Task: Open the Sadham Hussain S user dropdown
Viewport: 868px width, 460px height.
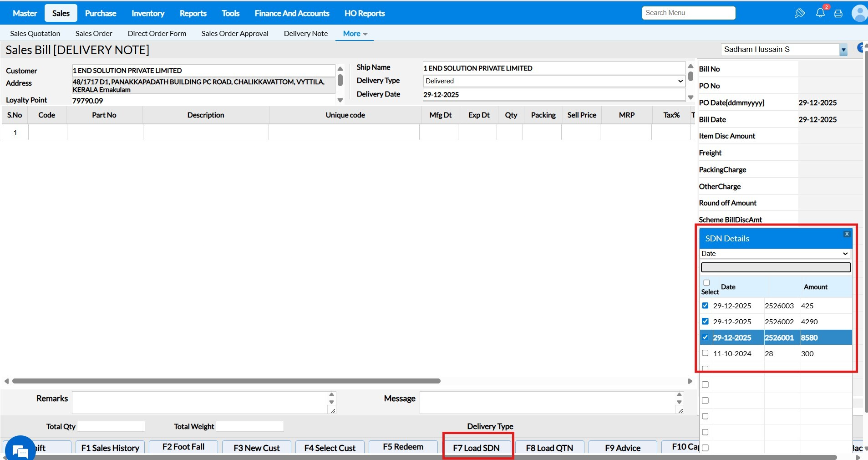Action: coord(843,50)
